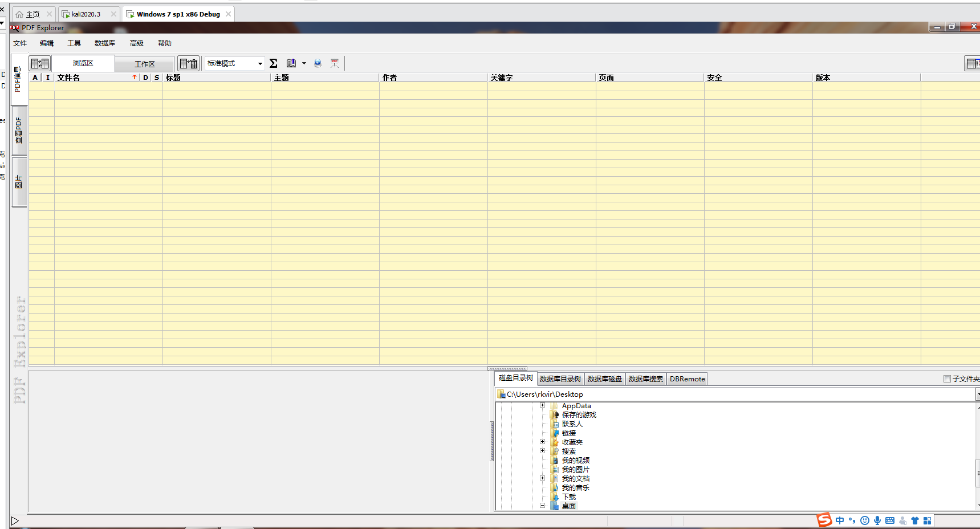Click the Sogou emoji smiley icon
Viewport: 980px width, 529px height.
tap(865, 520)
